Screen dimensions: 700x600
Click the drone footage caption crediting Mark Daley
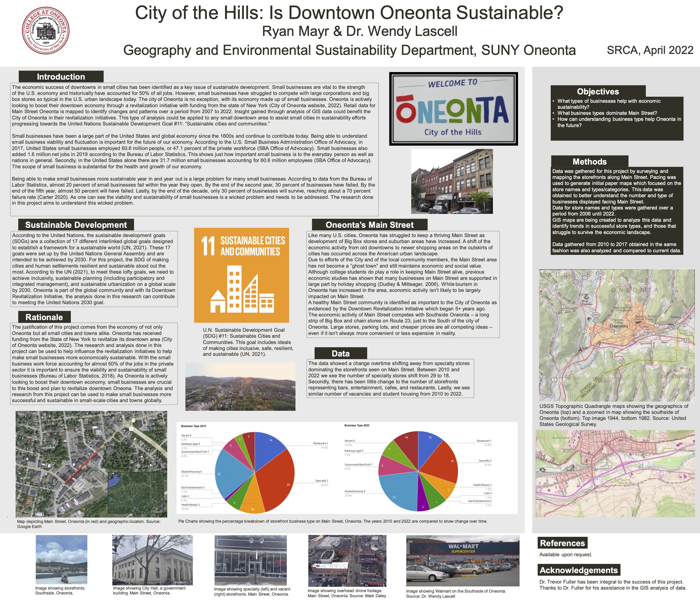tap(347, 593)
